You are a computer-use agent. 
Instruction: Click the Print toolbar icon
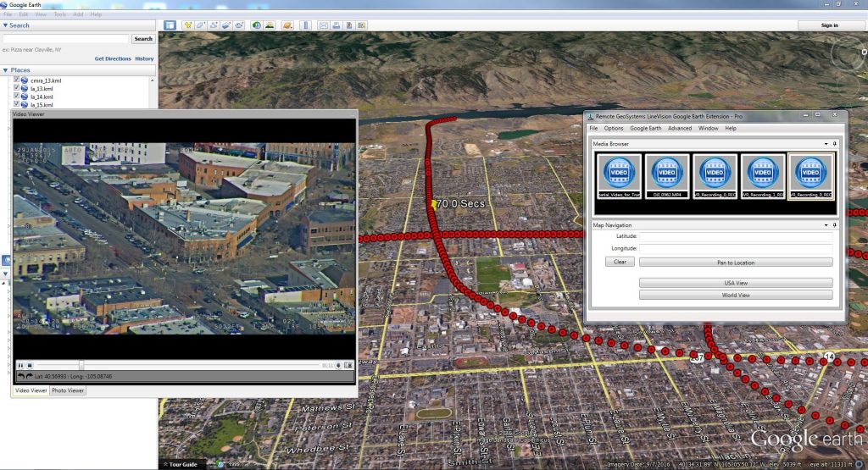point(337,25)
